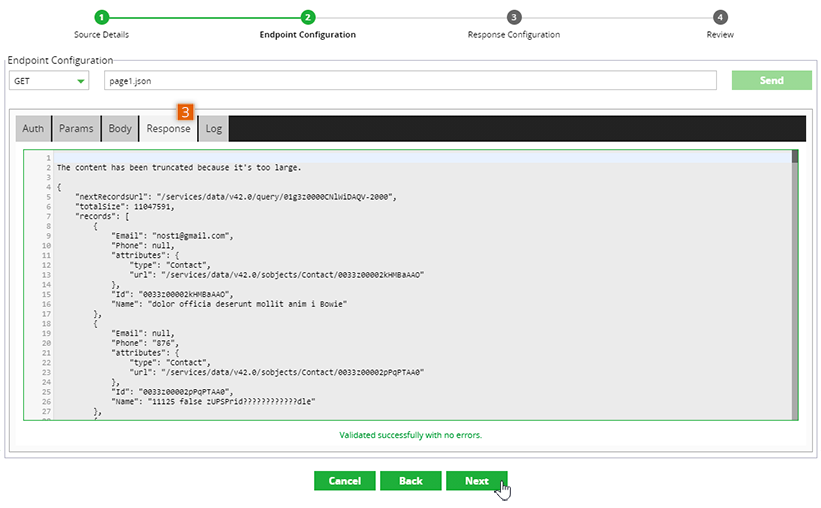The width and height of the screenshot is (821, 508).
Task: Click the Cancel button
Action: pos(345,481)
